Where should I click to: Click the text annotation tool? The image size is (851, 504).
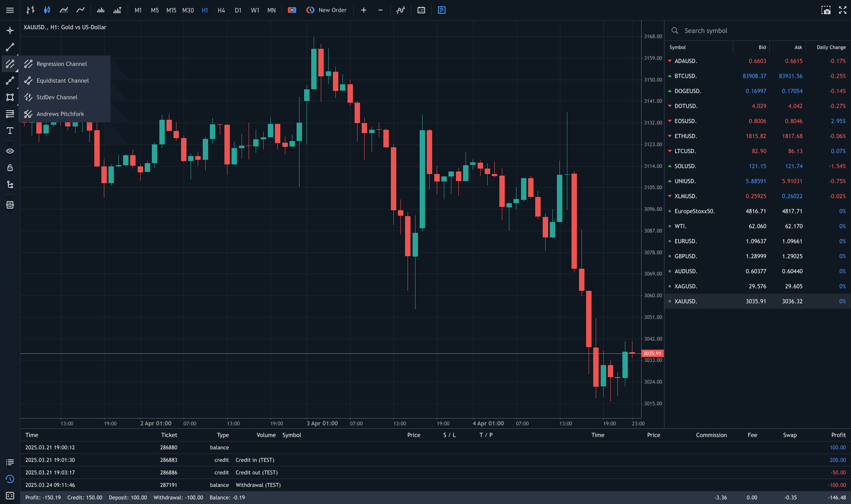(10, 131)
